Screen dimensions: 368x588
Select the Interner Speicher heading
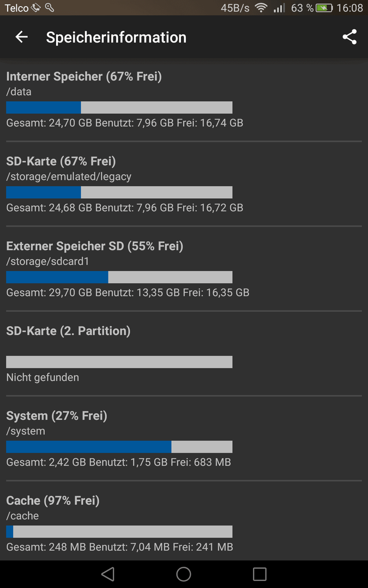[84, 77]
